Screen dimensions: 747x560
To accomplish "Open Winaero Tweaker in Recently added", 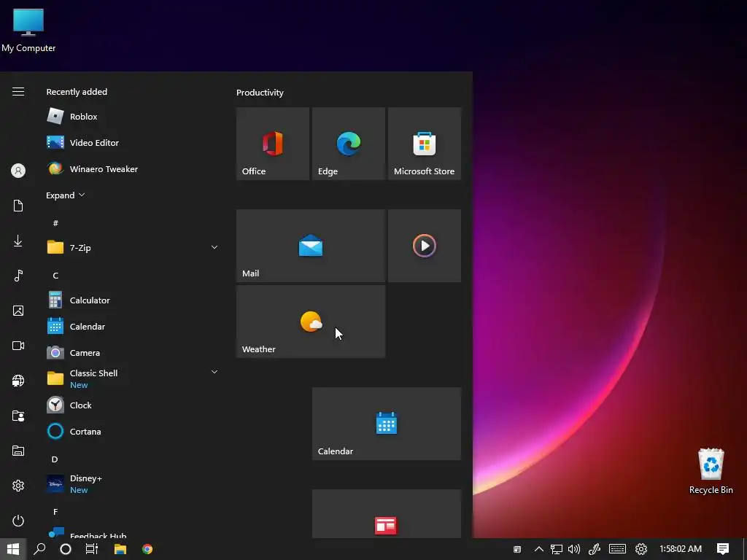I will tap(133, 168).
